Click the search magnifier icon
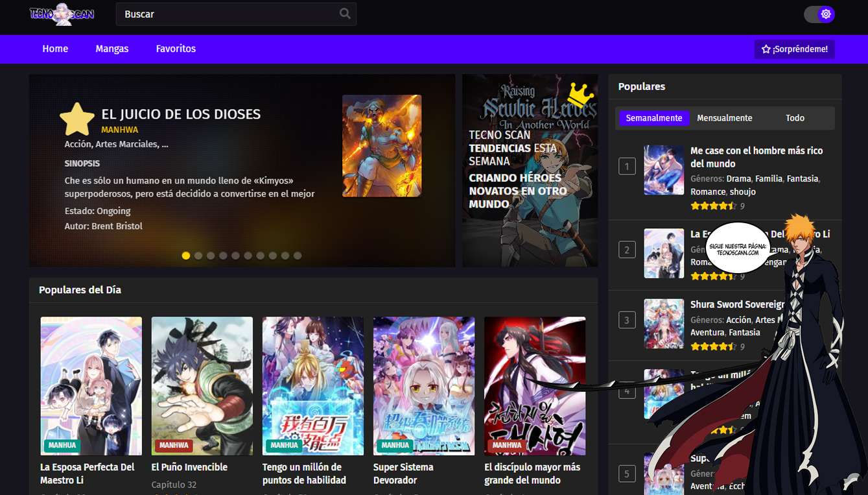868x495 pixels. click(345, 14)
